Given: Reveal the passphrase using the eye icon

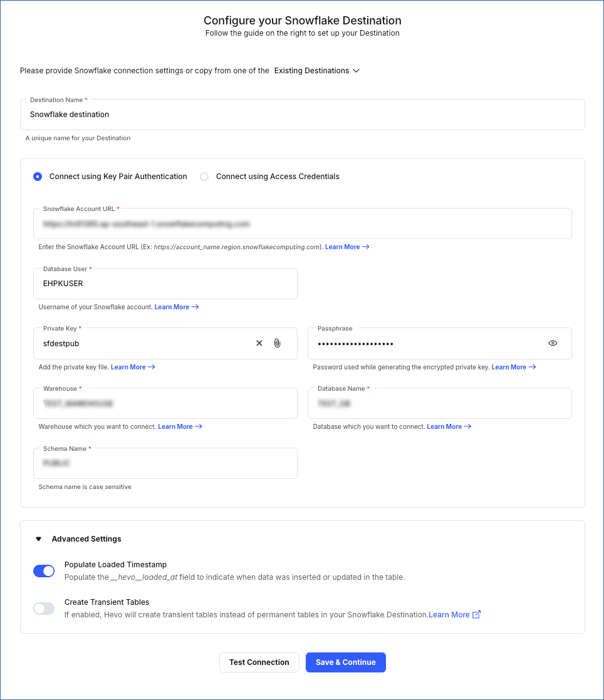Looking at the screenshot, I should point(553,342).
